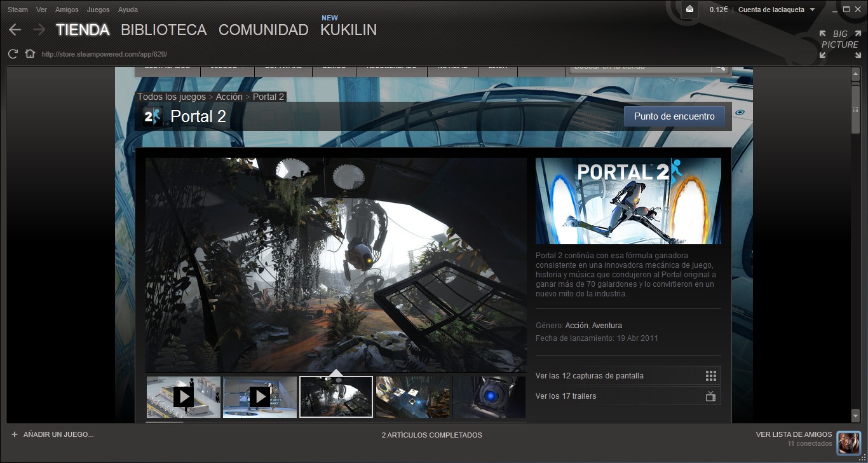Open the Acción genre link
The image size is (868, 463).
[576, 326]
